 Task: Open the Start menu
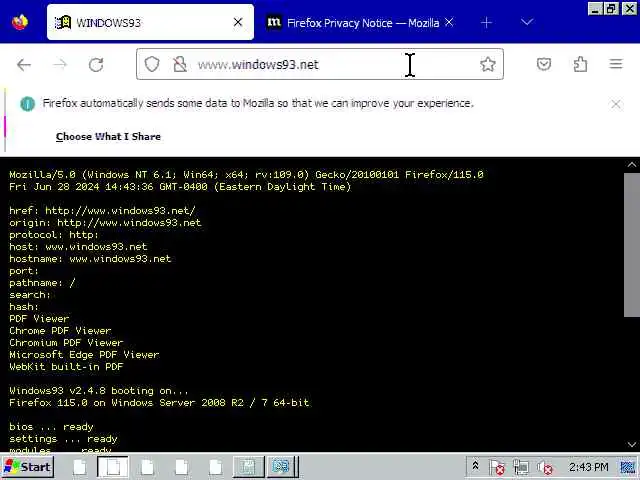click(28, 467)
